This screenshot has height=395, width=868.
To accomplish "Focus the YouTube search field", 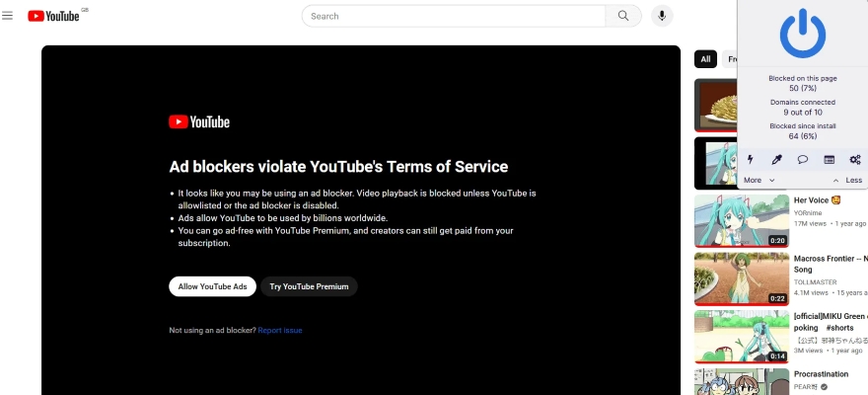I will (x=454, y=16).
